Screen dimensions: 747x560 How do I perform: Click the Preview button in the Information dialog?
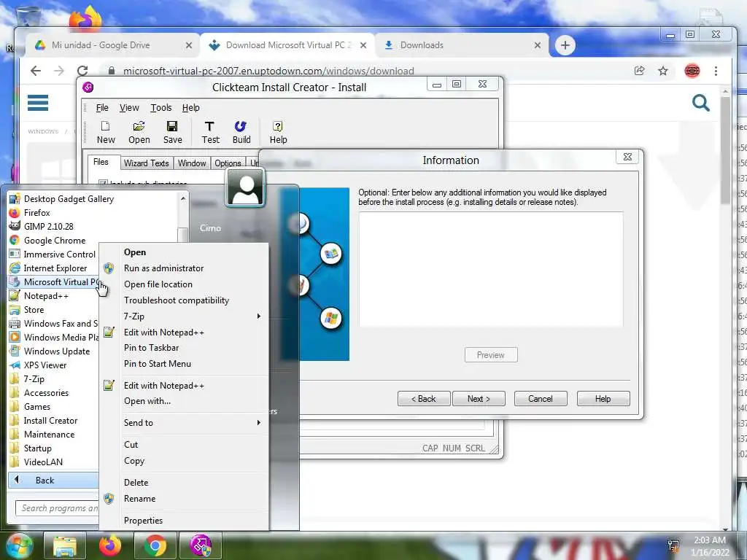coord(491,355)
